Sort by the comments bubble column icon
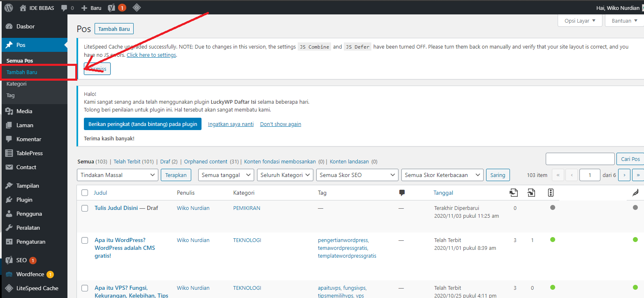Screen dimensions: 644x298 pos(402,193)
